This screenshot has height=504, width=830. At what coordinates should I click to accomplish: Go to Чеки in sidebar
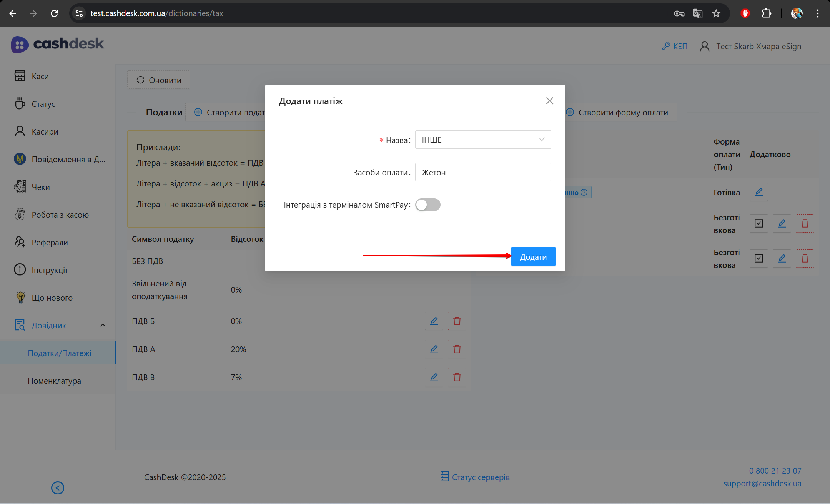(x=41, y=187)
